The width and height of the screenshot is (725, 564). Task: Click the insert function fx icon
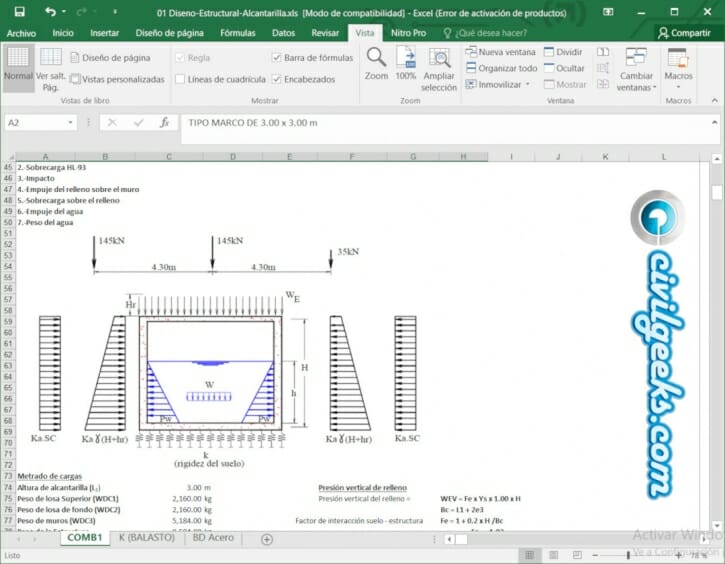[x=165, y=123]
